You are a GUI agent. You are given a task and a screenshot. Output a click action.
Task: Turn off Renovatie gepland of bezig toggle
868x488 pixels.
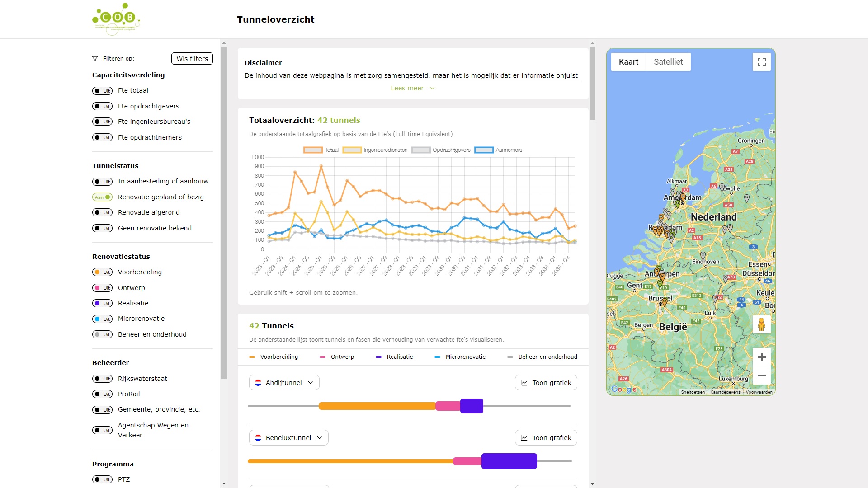pyautogui.click(x=102, y=197)
